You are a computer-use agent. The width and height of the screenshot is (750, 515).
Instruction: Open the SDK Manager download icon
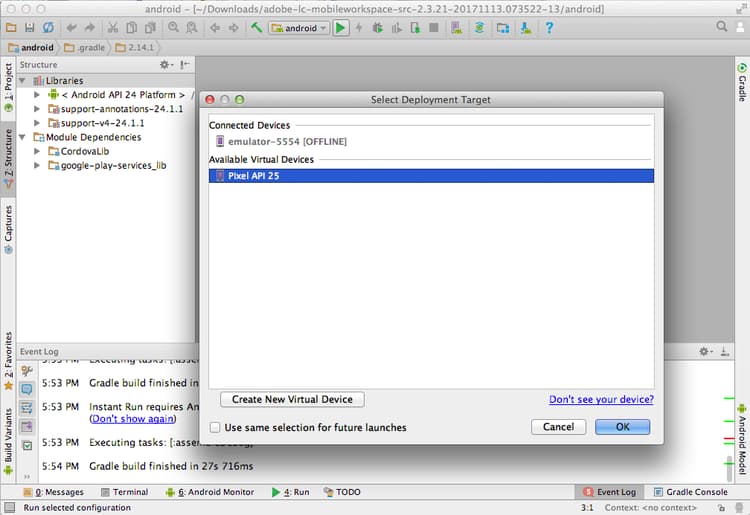click(x=526, y=28)
